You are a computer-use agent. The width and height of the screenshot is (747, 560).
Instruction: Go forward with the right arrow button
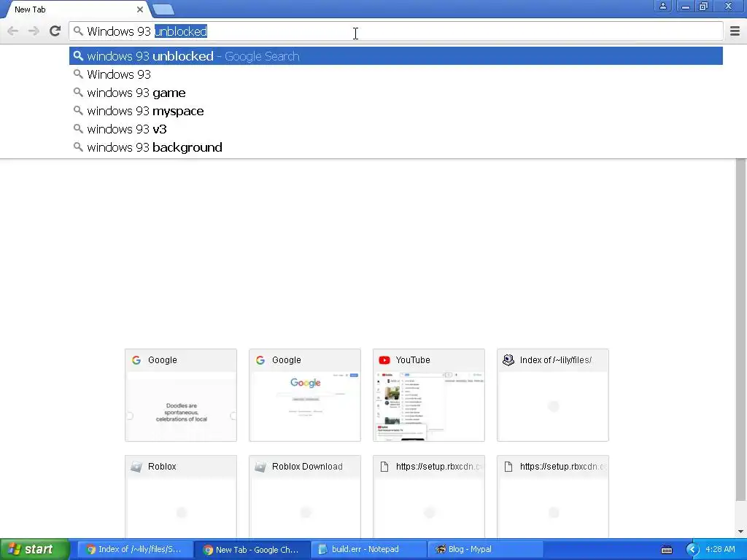pyautogui.click(x=34, y=31)
